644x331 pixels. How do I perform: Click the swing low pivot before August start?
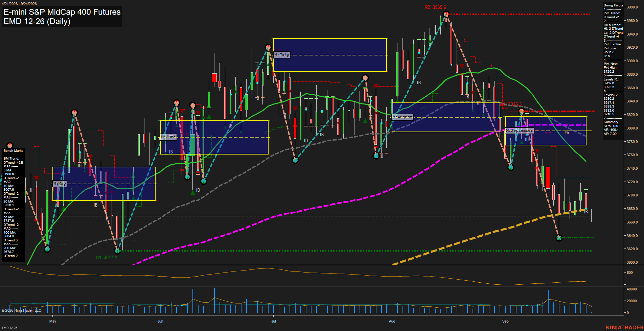click(376, 156)
